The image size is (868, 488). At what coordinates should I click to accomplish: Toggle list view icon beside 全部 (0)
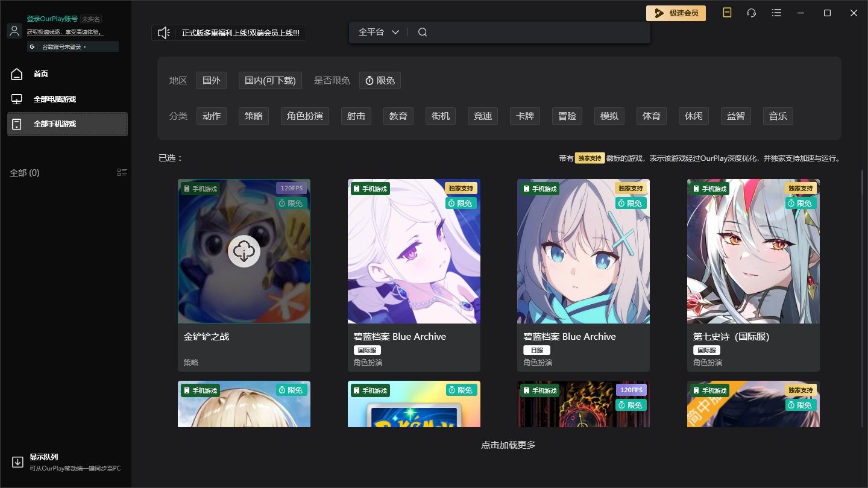[122, 172]
